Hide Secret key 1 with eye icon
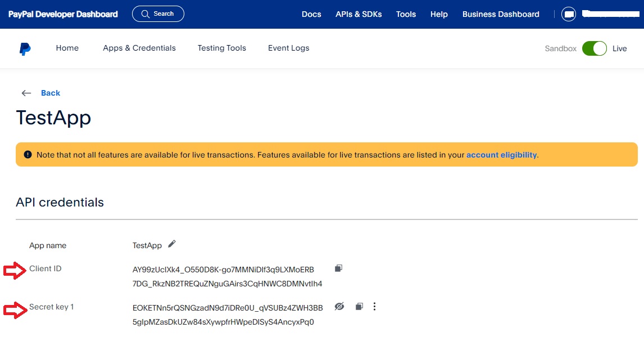644x350 pixels. point(339,307)
